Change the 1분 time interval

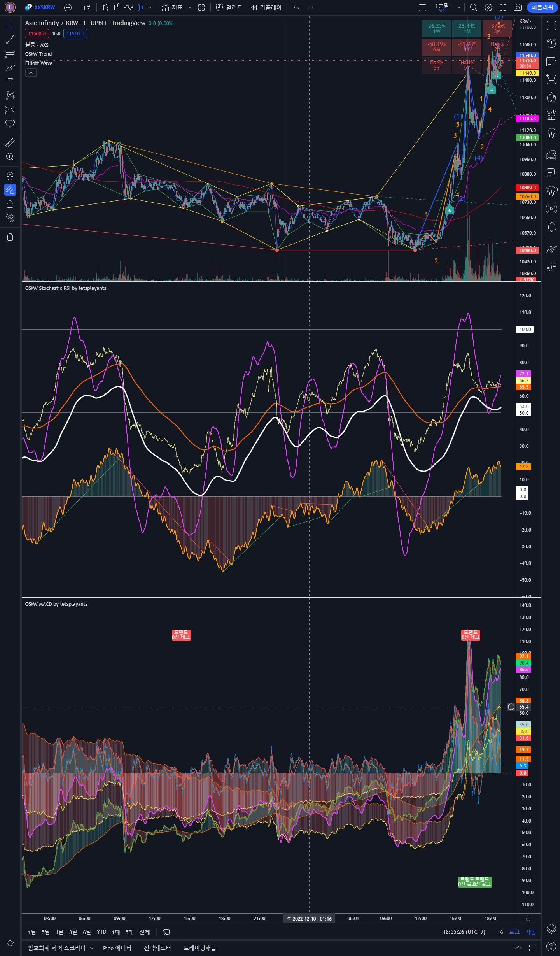87,7
